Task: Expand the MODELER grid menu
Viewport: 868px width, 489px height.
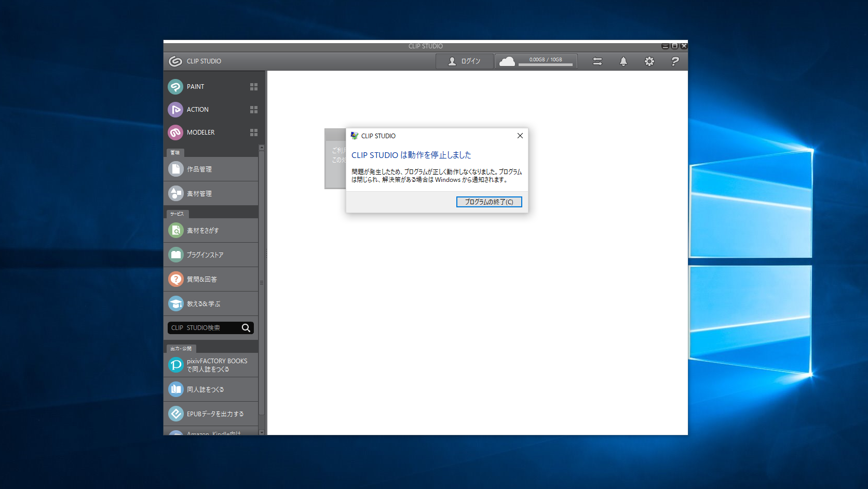Action: pos(253,133)
